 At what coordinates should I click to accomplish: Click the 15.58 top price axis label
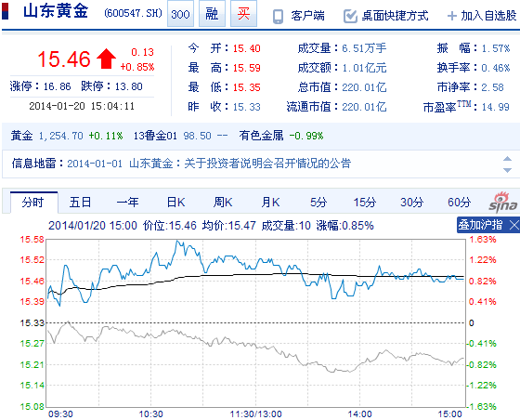pyautogui.click(x=32, y=239)
